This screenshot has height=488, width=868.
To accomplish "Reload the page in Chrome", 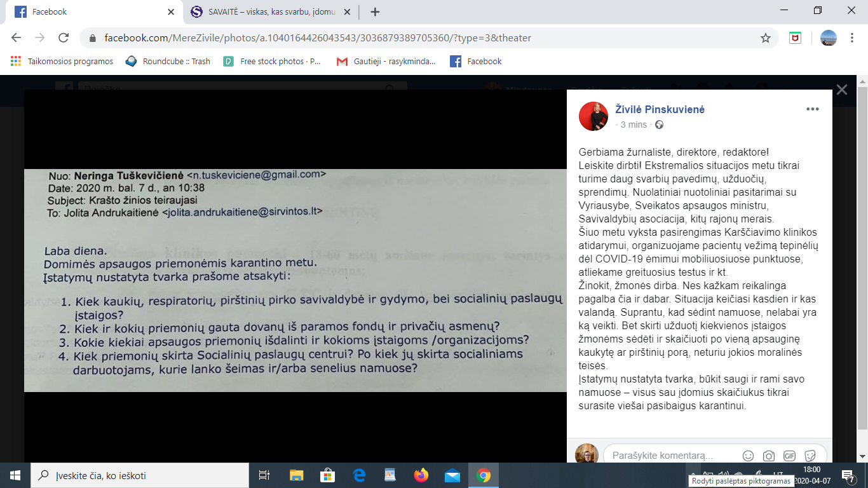I will tap(64, 38).
